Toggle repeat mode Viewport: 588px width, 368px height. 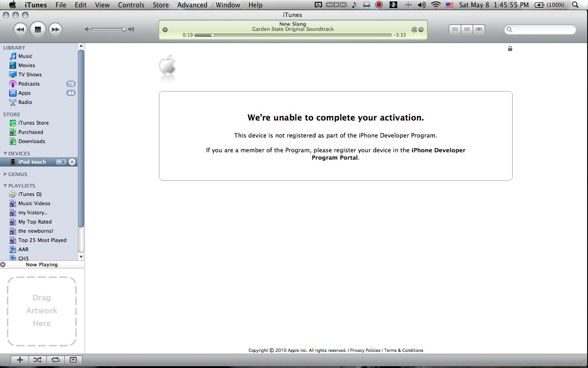coord(55,360)
